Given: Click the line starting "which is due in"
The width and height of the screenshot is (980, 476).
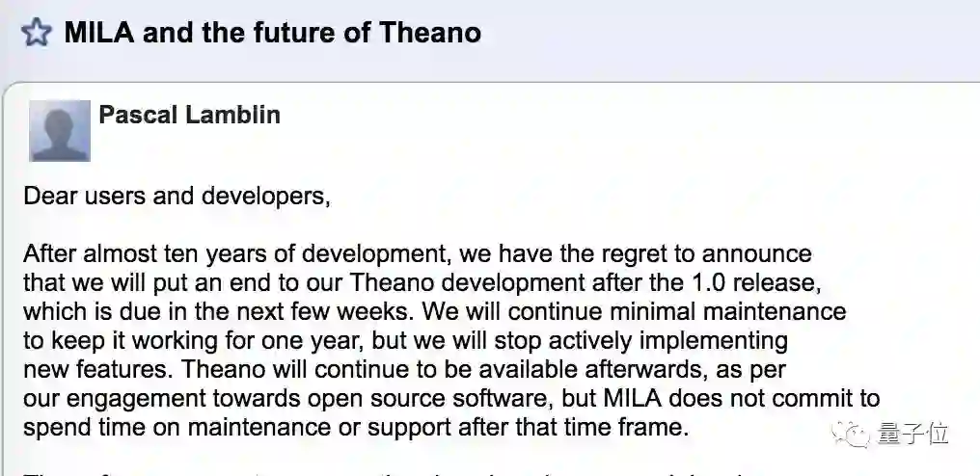Looking at the screenshot, I should point(434,312).
